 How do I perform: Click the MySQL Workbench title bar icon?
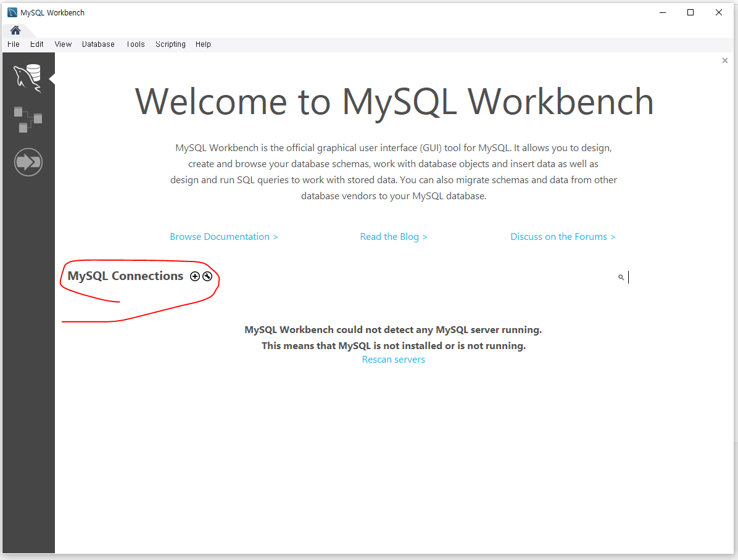click(x=12, y=13)
